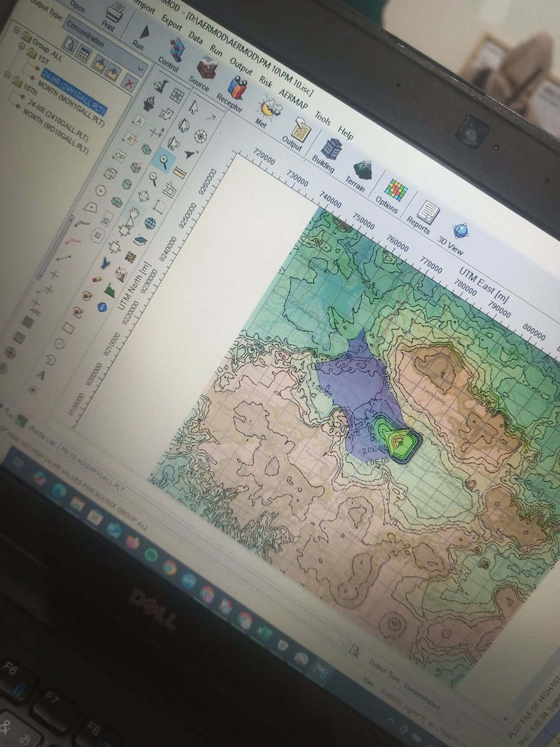
Task: Click the table grid icon under tree dropdown
Action: 83,52
